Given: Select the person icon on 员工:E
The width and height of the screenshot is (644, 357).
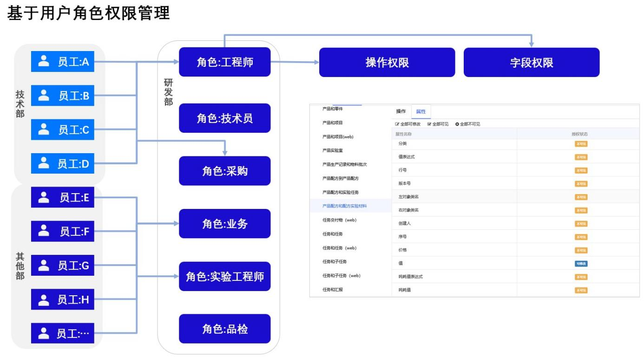Looking at the screenshot, I should tap(44, 197).
